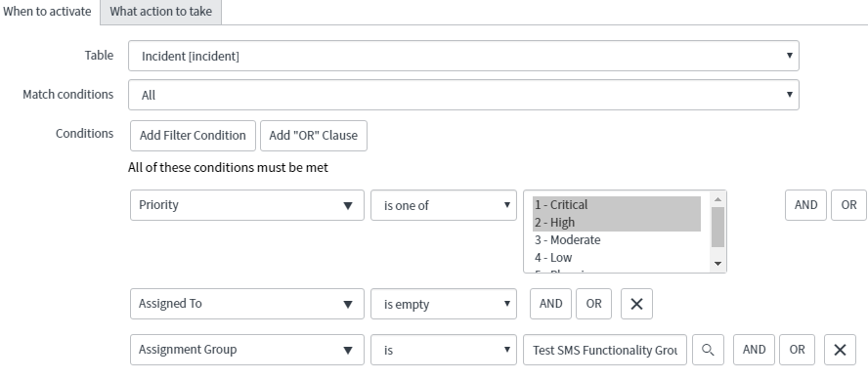868x380 pixels.
Task: Remove the Assignment Group condition row
Action: point(840,350)
